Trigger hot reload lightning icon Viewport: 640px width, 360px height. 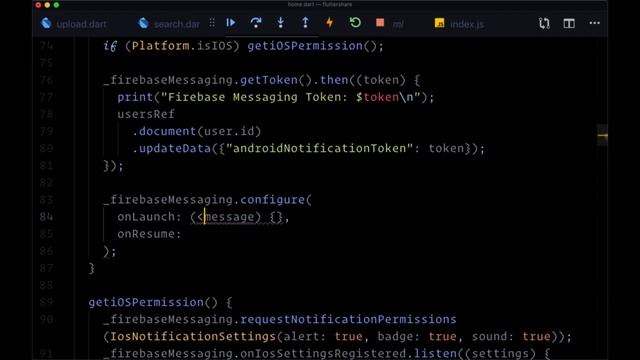(x=329, y=23)
